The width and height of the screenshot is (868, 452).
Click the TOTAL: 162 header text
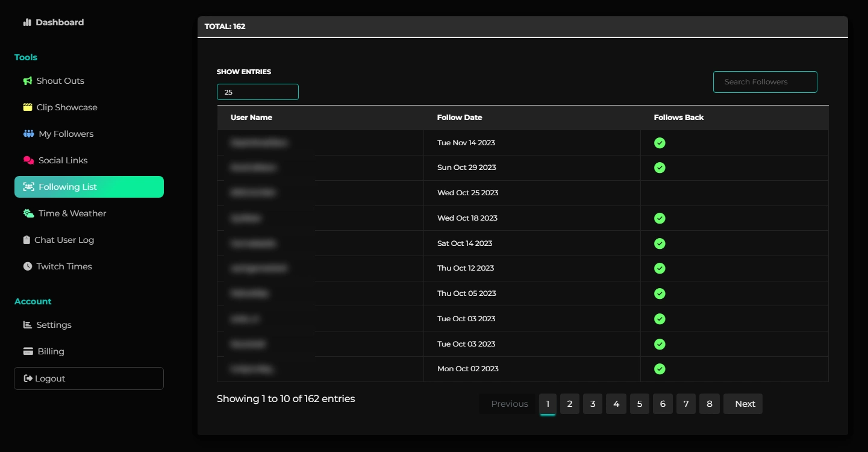click(x=225, y=27)
